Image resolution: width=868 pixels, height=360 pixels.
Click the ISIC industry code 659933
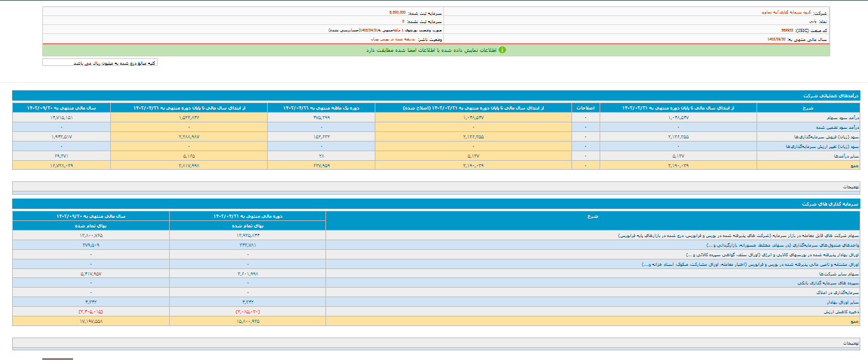[791, 30]
